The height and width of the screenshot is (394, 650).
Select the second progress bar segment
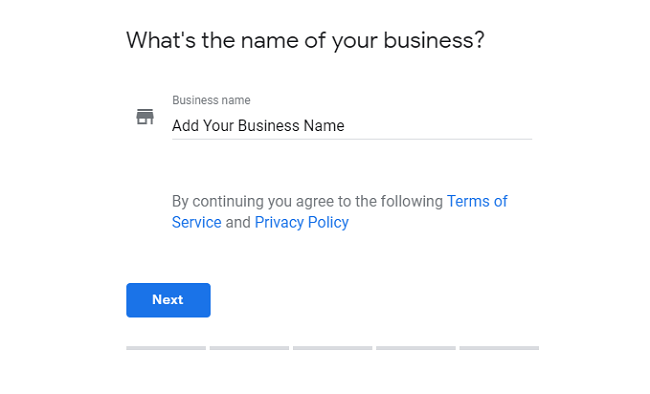click(249, 348)
